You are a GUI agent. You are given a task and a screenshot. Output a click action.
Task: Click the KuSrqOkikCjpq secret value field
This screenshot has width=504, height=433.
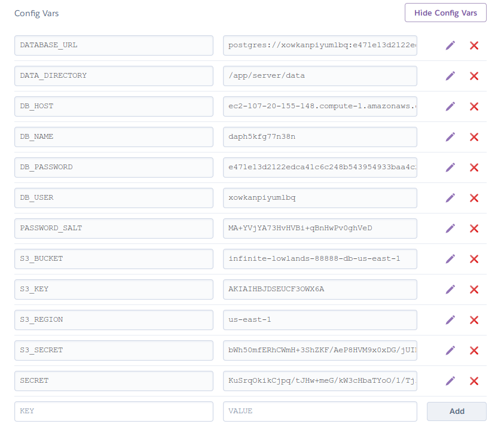320,381
